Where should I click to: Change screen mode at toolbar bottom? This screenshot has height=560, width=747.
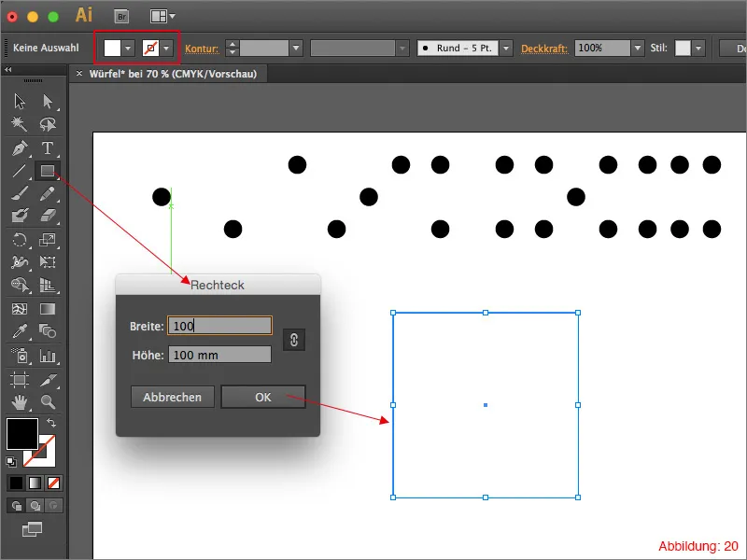[33, 529]
